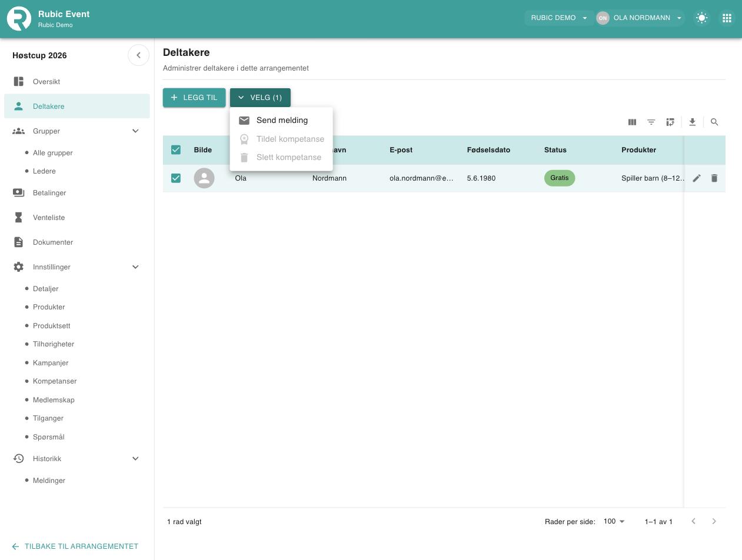
Task: Delete Ola Nordmann's row with the trash icon
Action: [714, 178]
